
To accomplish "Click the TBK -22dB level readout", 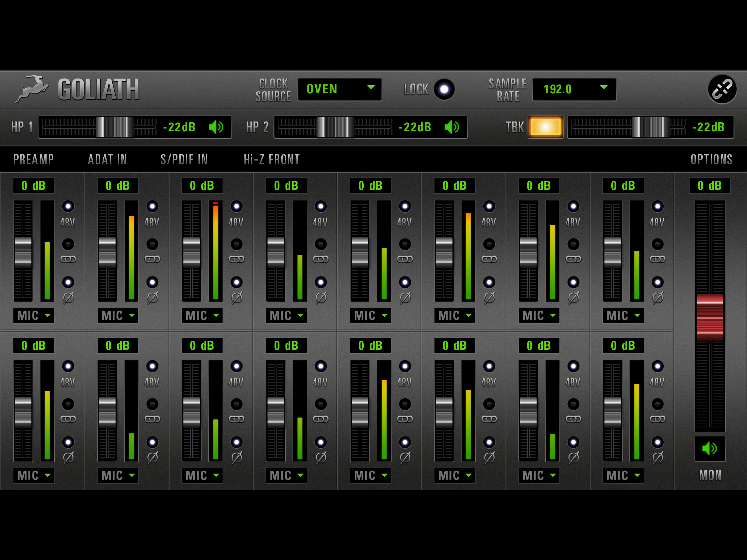I will pos(708,127).
